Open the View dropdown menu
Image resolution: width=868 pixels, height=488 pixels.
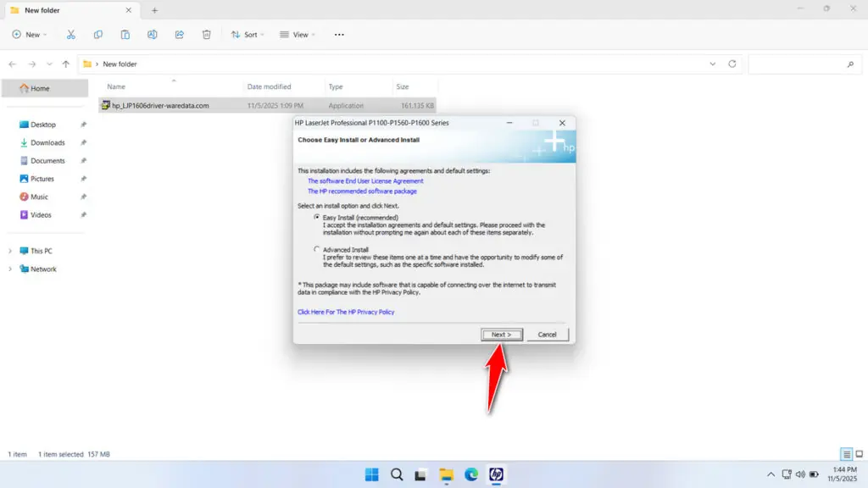pos(298,34)
